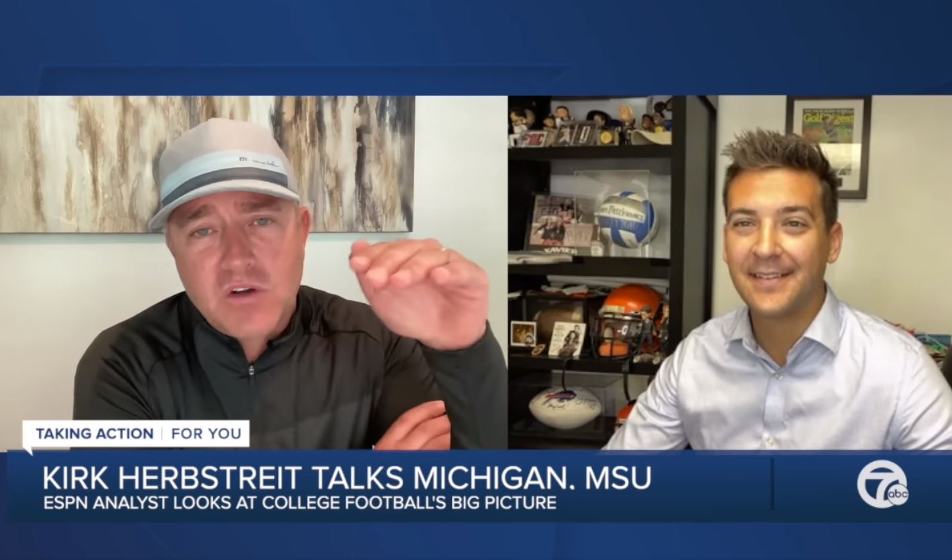Click the abstract painting behind left guest

pyautogui.click(x=207, y=164)
